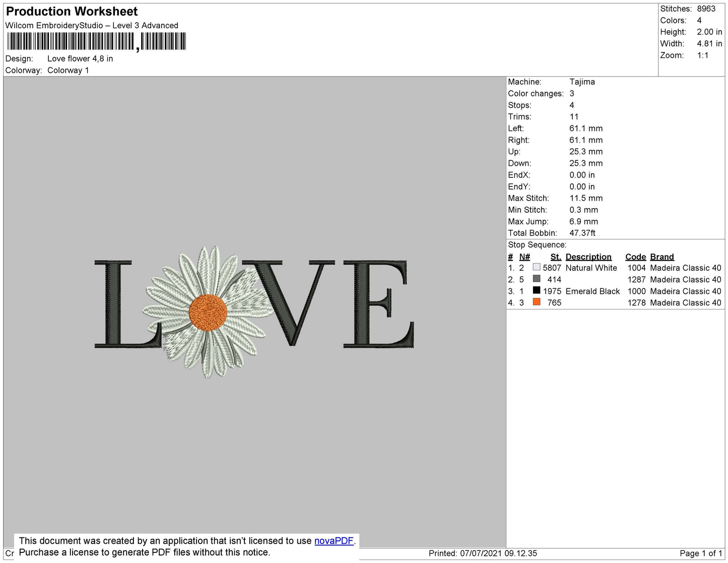Click the barcode under the worksheet title
This screenshot has width=728, height=563.
click(x=96, y=41)
